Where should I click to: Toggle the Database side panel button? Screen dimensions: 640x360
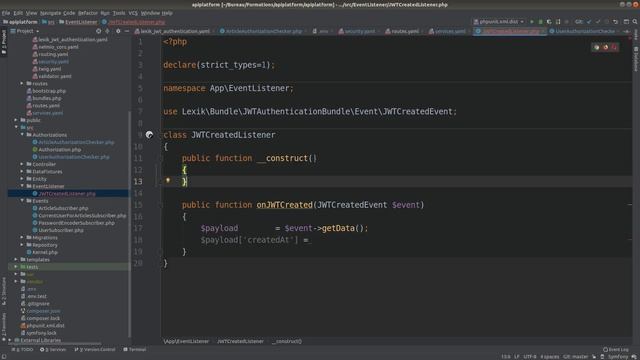coord(636,59)
